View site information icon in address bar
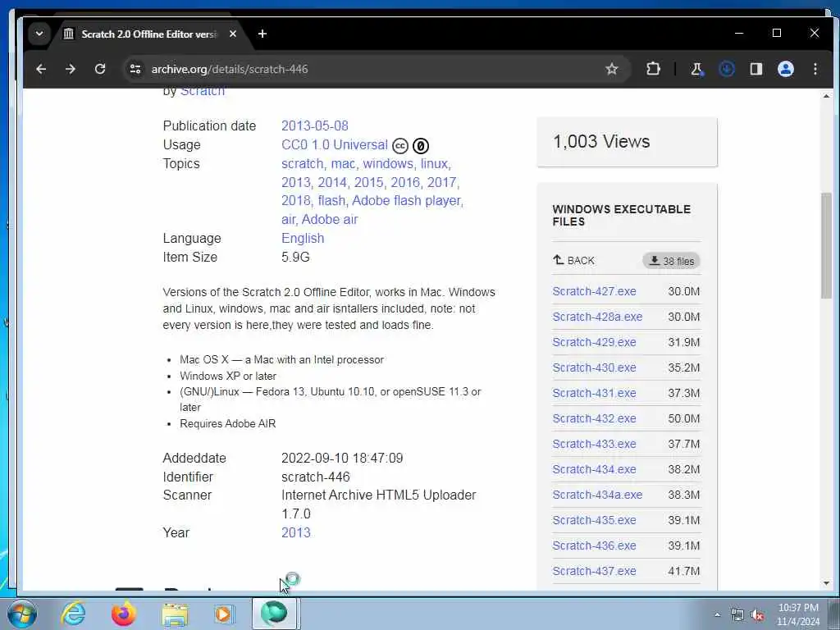This screenshot has width=840, height=630. (135, 69)
